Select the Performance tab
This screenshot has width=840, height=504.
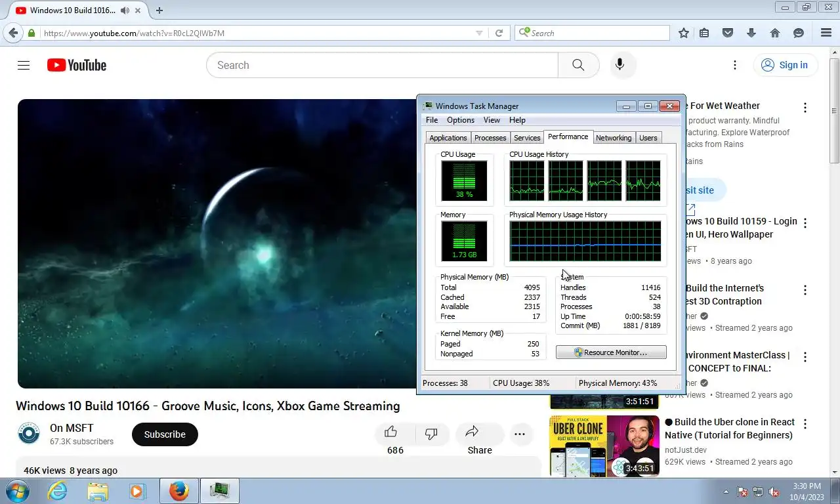point(568,136)
